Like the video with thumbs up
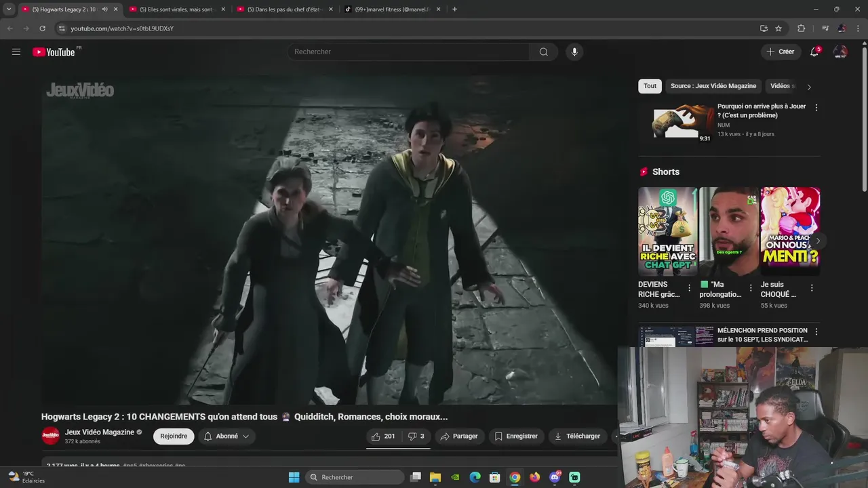The height and width of the screenshot is (488, 868). [x=383, y=436]
